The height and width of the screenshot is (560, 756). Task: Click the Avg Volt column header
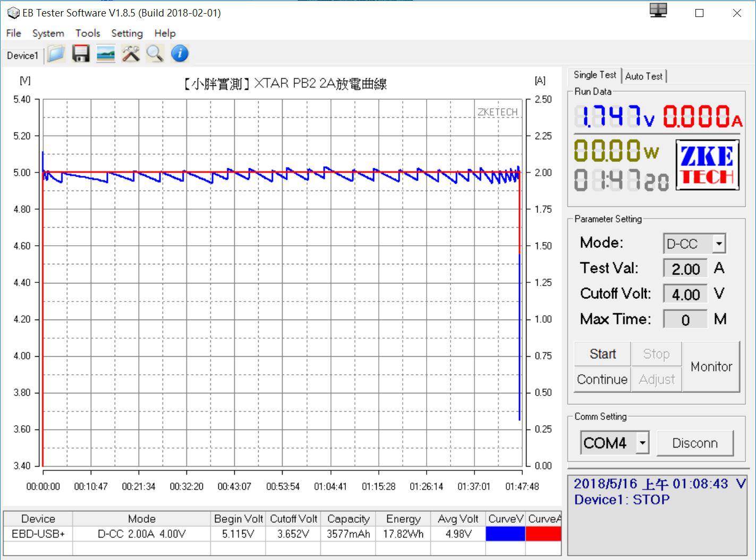(458, 519)
